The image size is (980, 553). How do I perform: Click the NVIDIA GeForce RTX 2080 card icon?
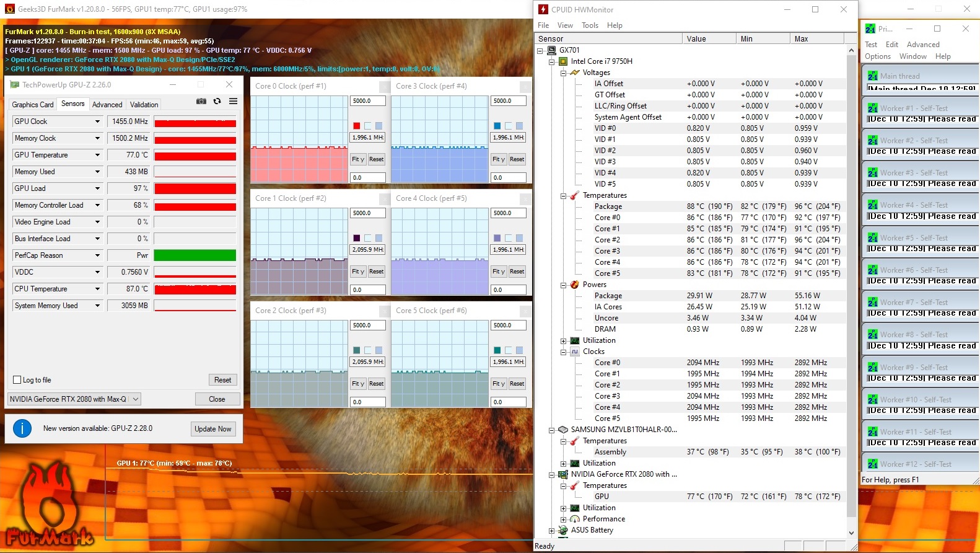pos(563,474)
